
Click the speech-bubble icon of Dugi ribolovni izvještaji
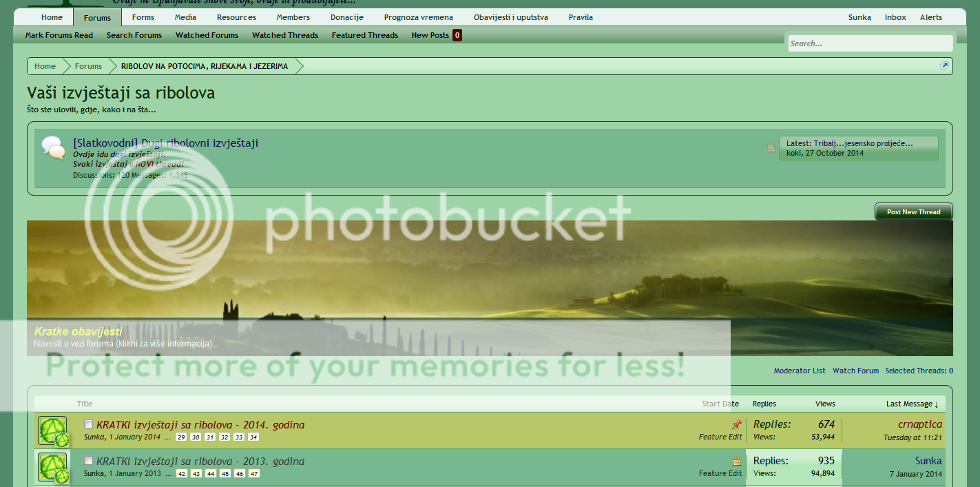point(54,146)
